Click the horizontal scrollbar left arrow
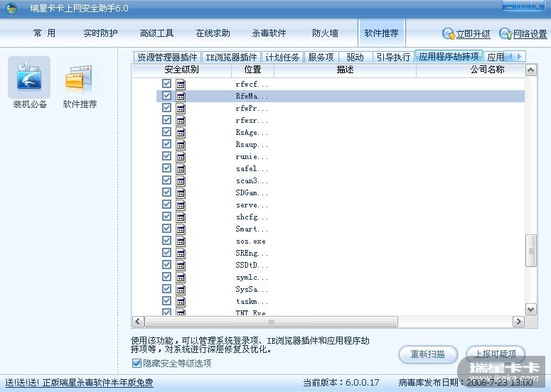551x392 pixels. coord(138,322)
